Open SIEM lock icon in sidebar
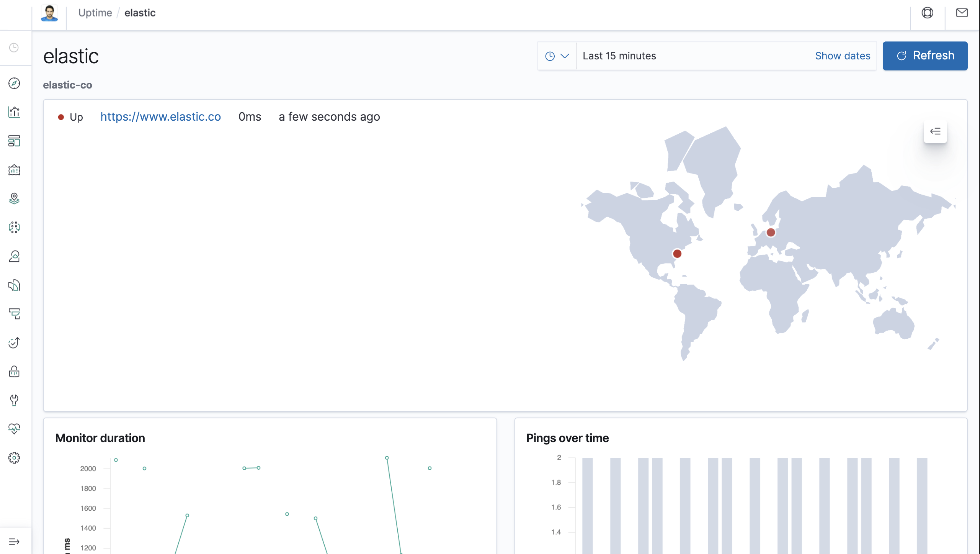The image size is (980, 554). (x=14, y=371)
